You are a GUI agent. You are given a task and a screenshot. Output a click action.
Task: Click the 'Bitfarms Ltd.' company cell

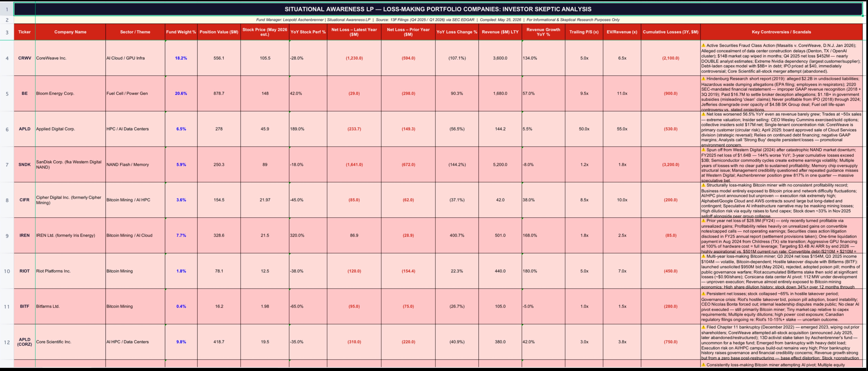coord(70,306)
